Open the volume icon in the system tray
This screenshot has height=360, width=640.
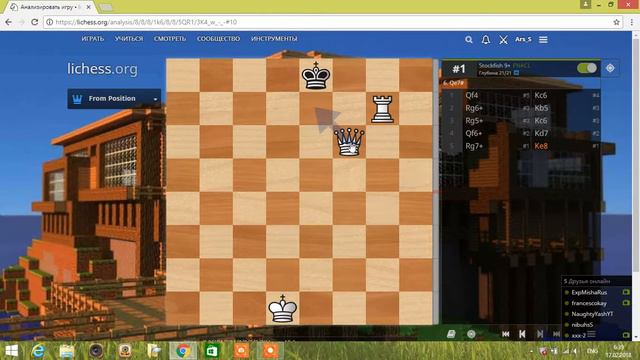pyautogui.click(x=575, y=351)
